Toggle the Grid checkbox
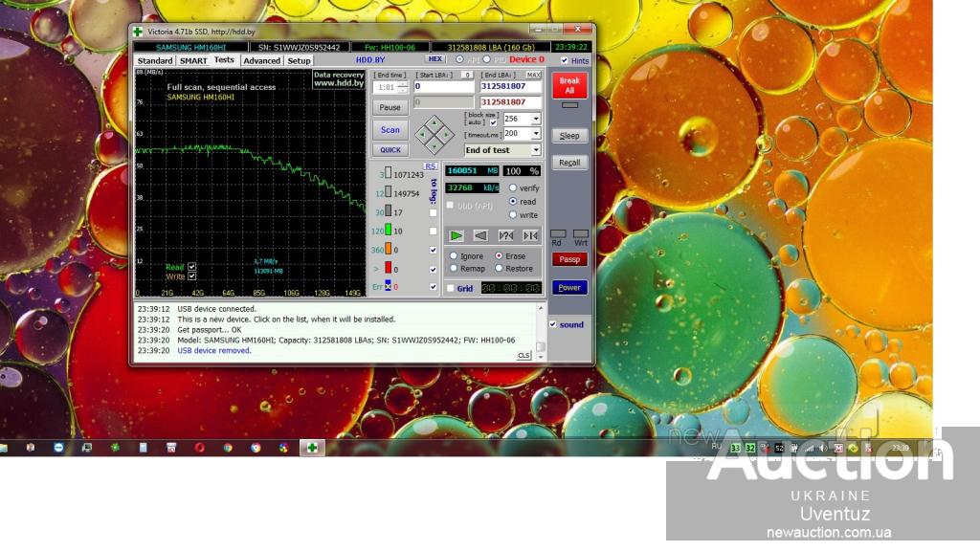Viewport: 980px width, 551px height. pos(450,288)
